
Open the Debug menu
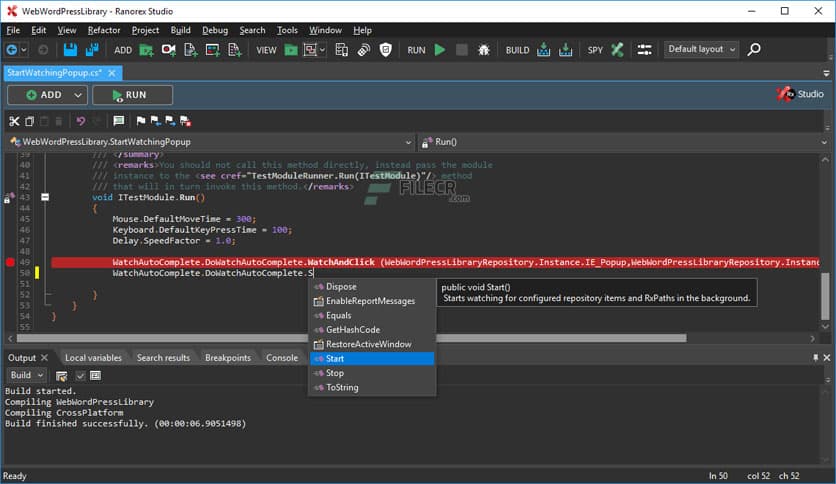215,30
